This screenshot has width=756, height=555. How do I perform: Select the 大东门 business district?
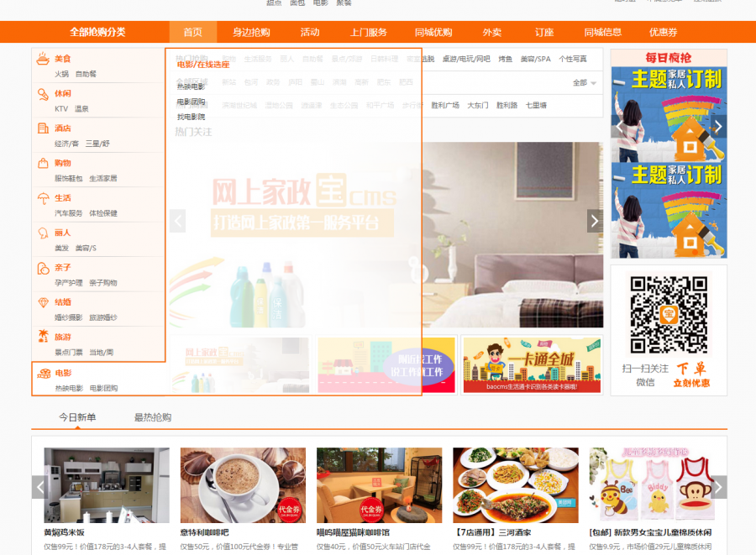tap(478, 105)
